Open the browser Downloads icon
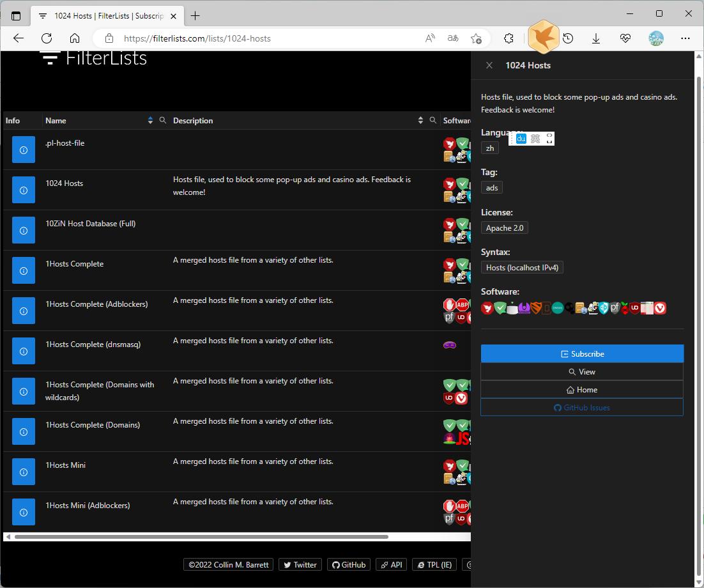 click(x=596, y=38)
